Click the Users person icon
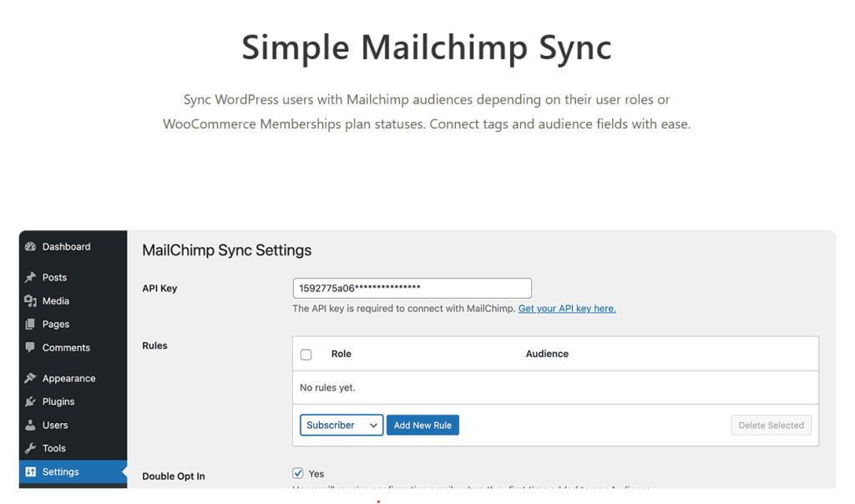Screen dimensions: 855x504 click(31, 426)
